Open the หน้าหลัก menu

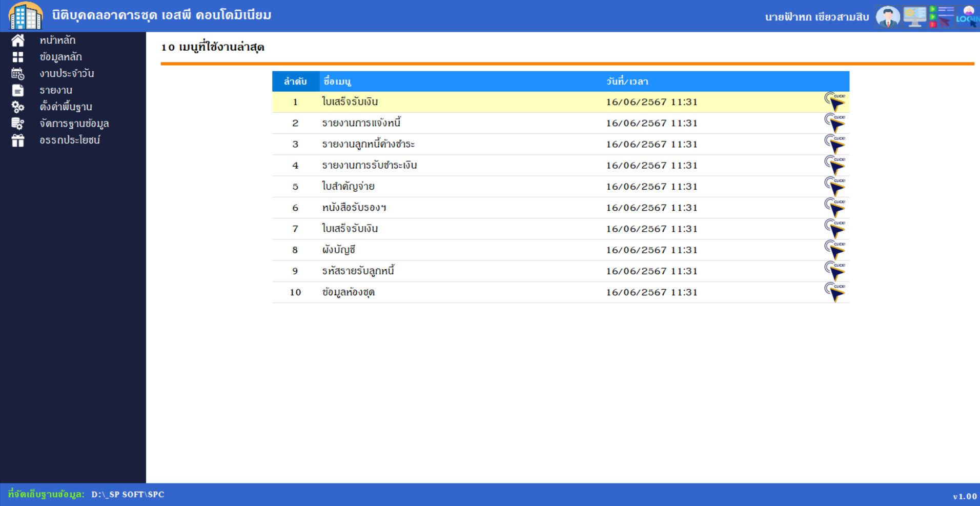click(x=57, y=40)
